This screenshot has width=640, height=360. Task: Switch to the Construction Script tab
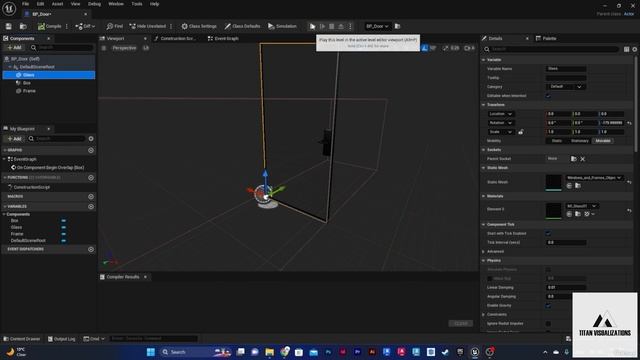[x=175, y=39]
